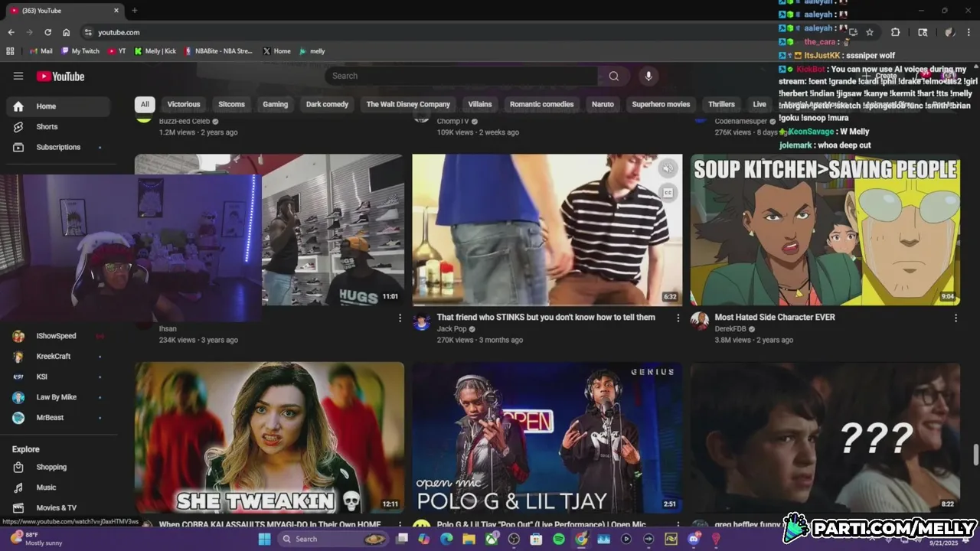Screen dimensions: 980x551
Task: Open the YouTube hamburger guide menu
Action: tap(18, 76)
